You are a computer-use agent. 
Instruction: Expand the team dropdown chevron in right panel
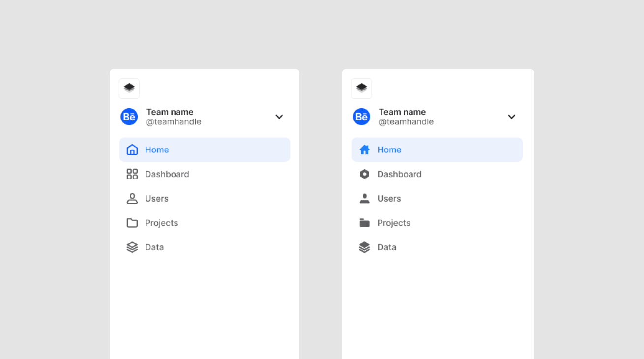(x=512, y=117)
